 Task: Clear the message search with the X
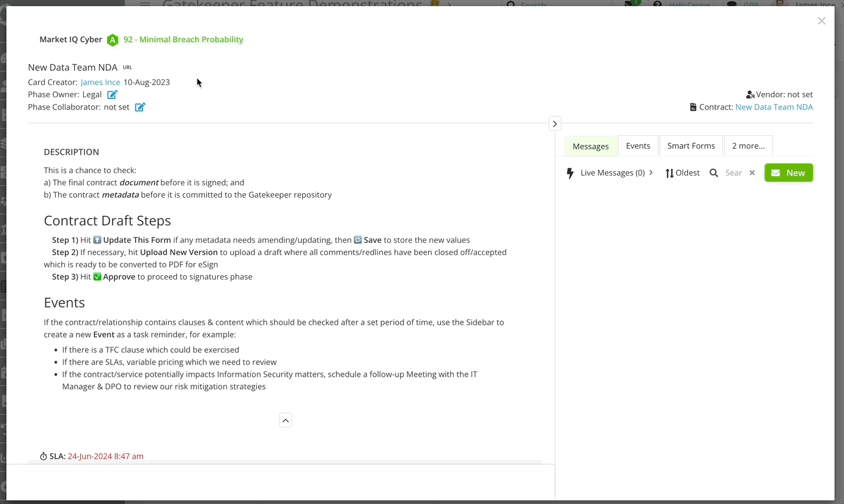pos(752,172)
